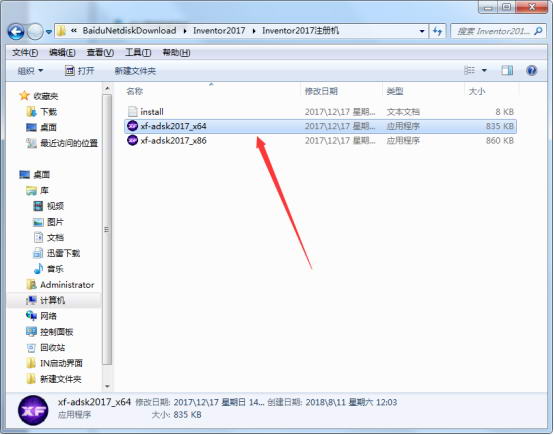The image size is (554, 435).
Task: Expand the arrow after BaiduNetdiskDownload in path
Action: [185, 31]
